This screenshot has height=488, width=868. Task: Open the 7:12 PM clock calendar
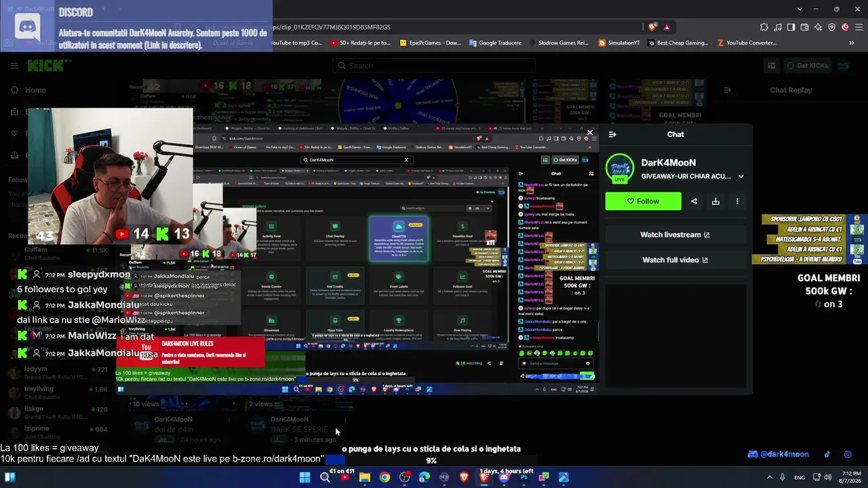click(x=851, y=477)
